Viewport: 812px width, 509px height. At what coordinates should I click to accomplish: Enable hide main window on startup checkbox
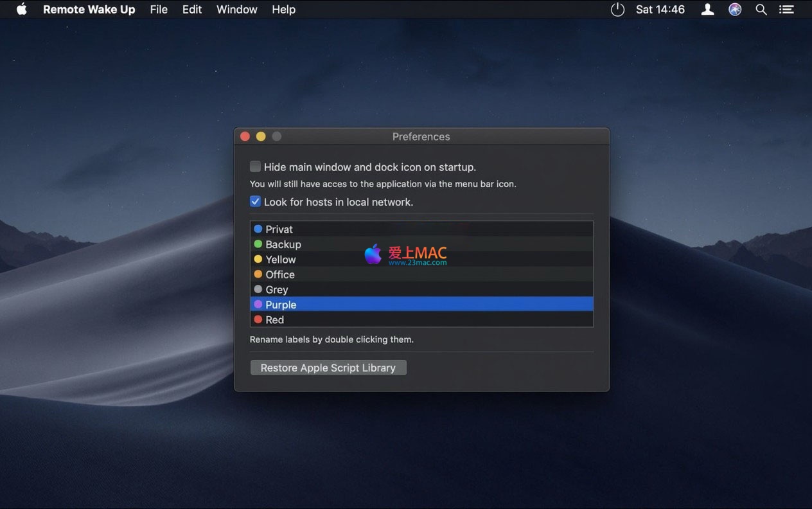(x=256, y=167)
